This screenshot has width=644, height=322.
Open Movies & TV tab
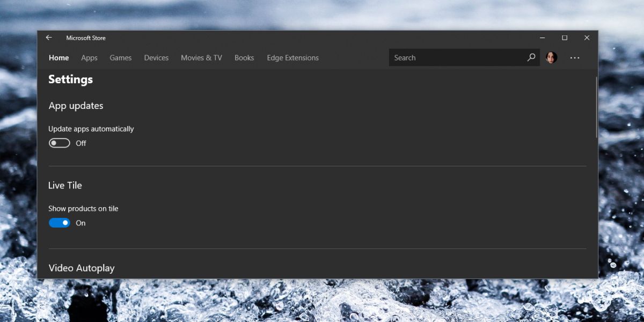click(x=201, y=58)
